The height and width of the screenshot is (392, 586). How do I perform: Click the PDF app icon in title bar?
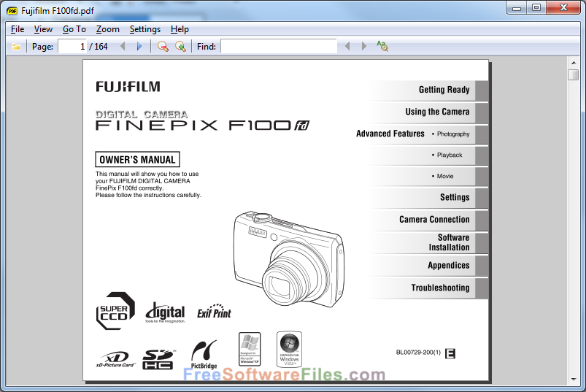tap(12, 11)
